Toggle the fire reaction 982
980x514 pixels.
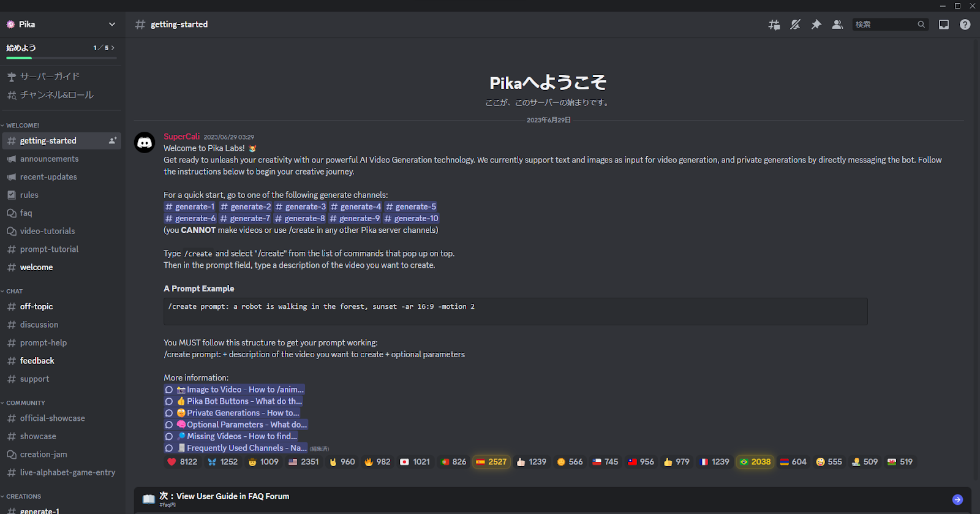pos(377,462)
